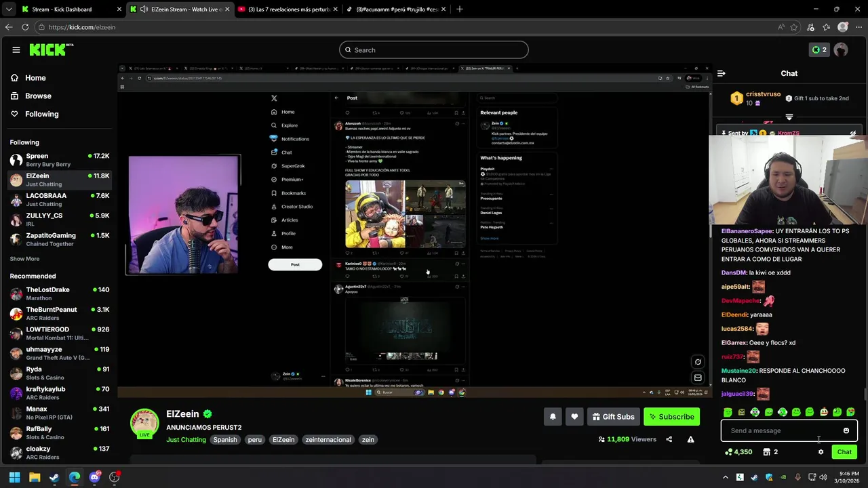
Task: Bookmark the page with the star icon
Action: (794, 27)
